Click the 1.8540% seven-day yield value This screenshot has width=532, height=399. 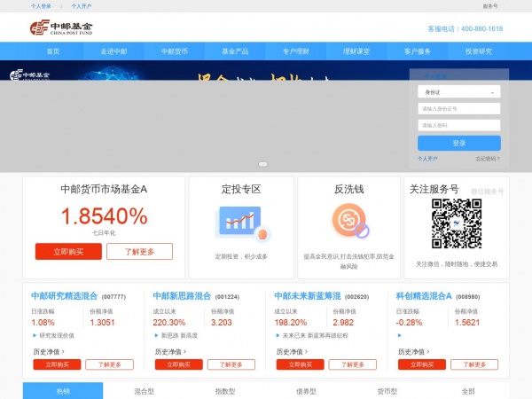click(x=104, y=216)
